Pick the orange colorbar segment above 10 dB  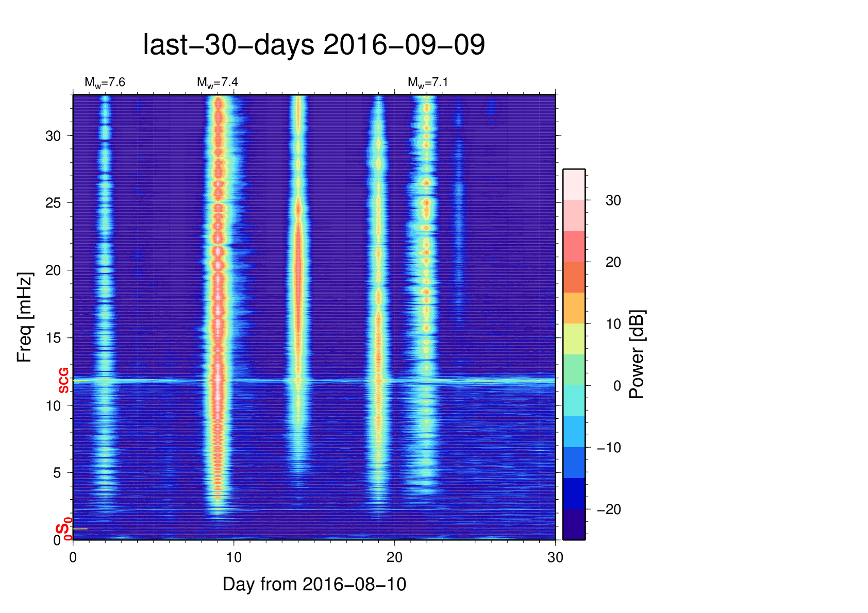[x=574, y=308]
